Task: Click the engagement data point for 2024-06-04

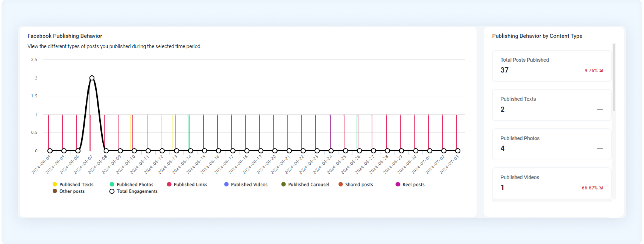Action: pos(50,151)
